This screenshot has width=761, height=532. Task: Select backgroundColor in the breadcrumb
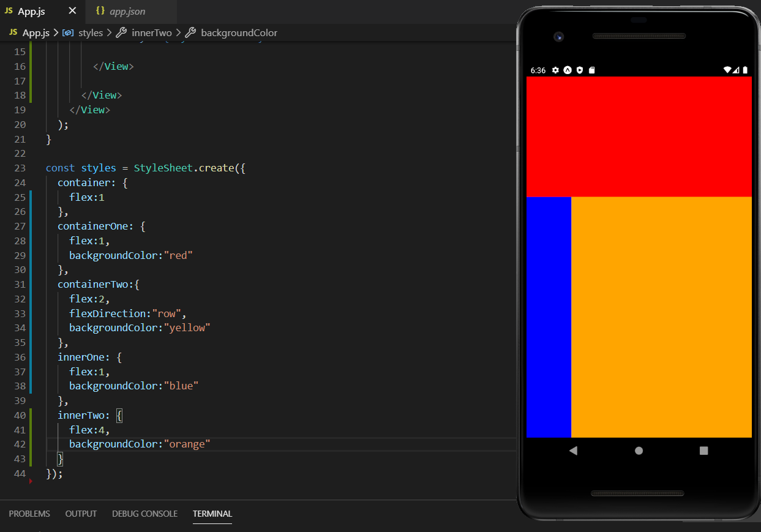239,32
